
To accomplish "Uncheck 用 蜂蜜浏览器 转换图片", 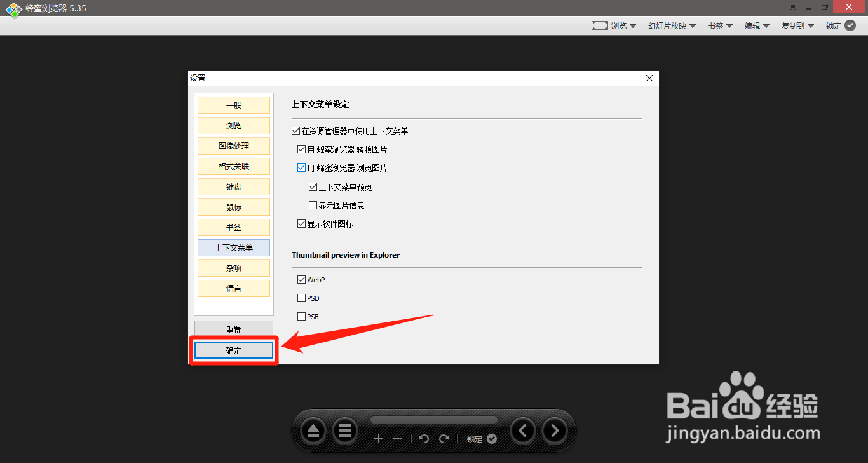I will (x=301, y=149).
